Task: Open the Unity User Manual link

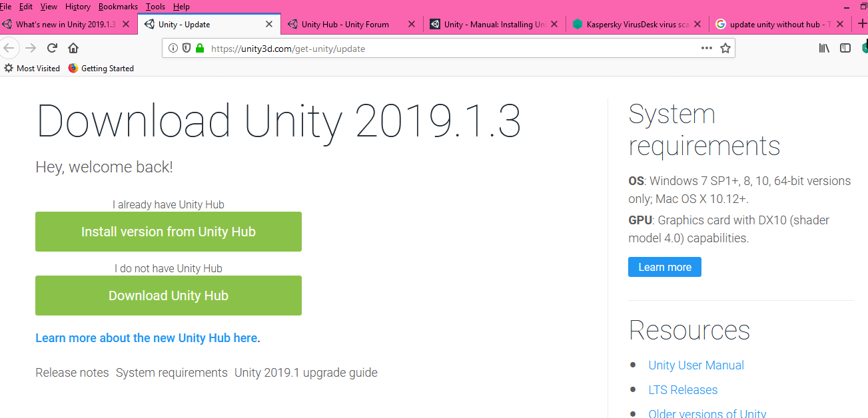Action: (x=695, y=365)
